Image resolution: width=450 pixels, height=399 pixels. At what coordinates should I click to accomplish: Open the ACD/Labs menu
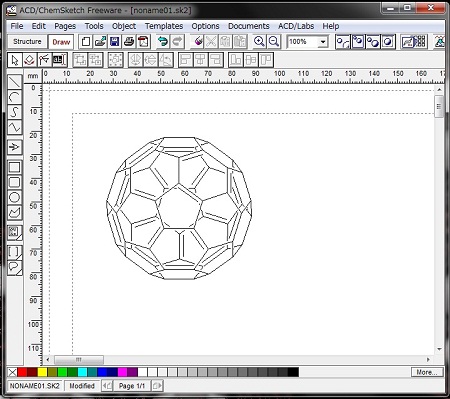[x=296, y=26]
